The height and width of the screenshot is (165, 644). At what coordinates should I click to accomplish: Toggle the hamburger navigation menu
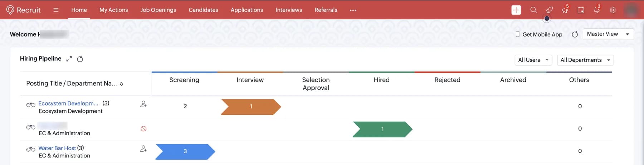(56, 10)
